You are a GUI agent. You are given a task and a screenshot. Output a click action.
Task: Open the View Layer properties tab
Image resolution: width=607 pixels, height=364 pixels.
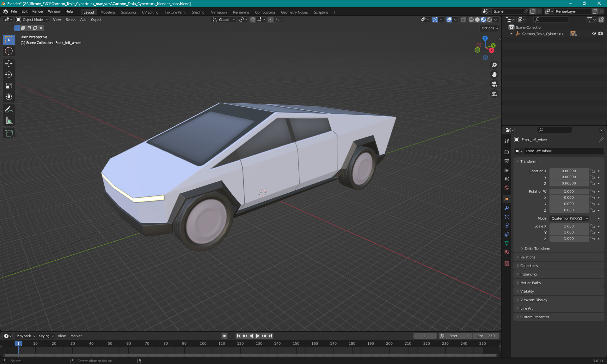[507, 170]
